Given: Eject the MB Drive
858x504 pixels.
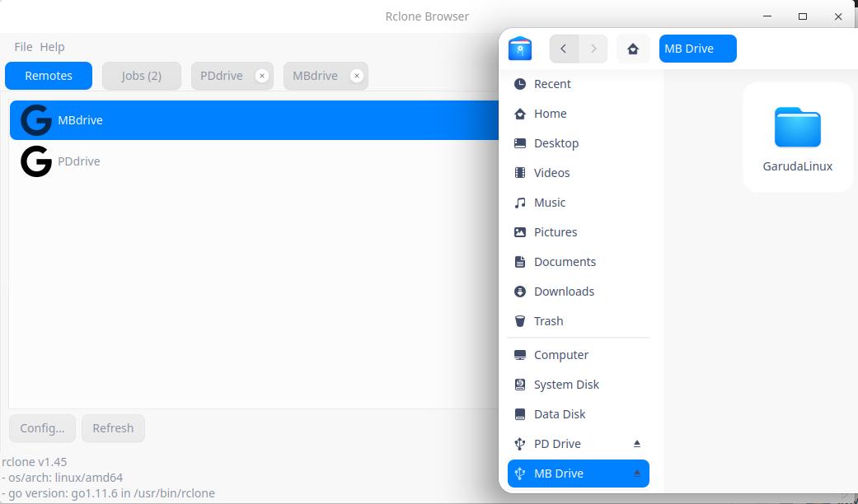Looking at the screenshot, I should point(636,473).
